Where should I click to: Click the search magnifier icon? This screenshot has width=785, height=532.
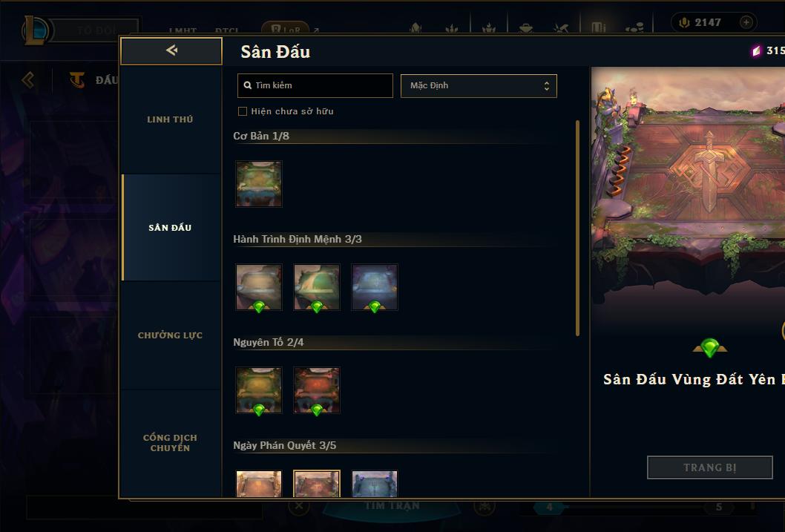tap(247, 85)
